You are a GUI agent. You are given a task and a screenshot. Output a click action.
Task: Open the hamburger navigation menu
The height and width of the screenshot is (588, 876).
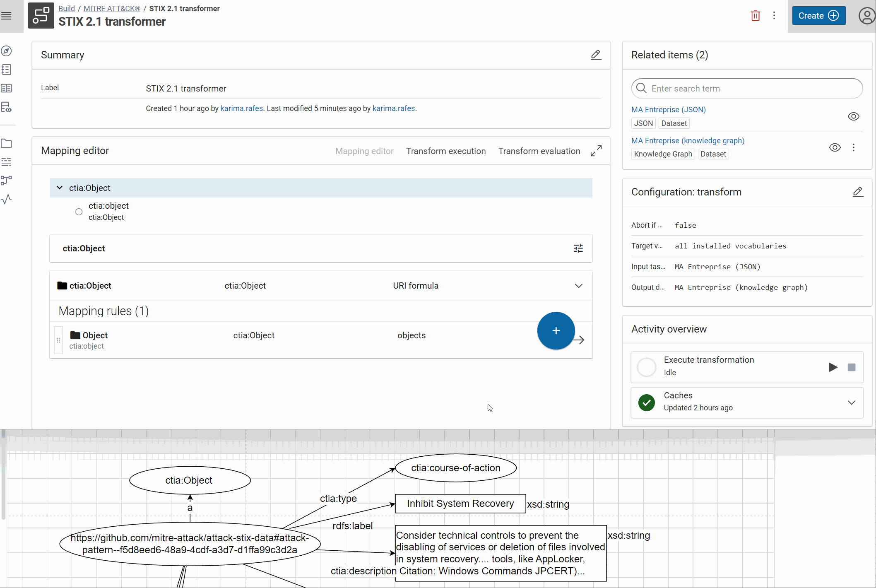pos(6,16)
